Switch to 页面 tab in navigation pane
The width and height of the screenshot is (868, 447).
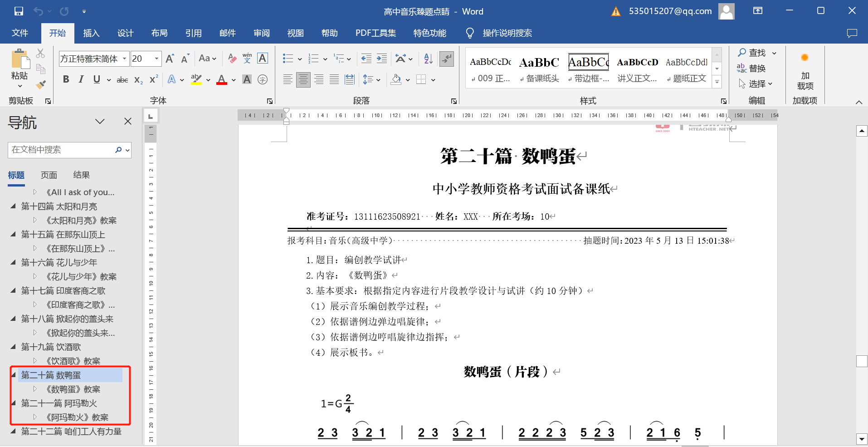pyautogui.click(x=49, y=175)
